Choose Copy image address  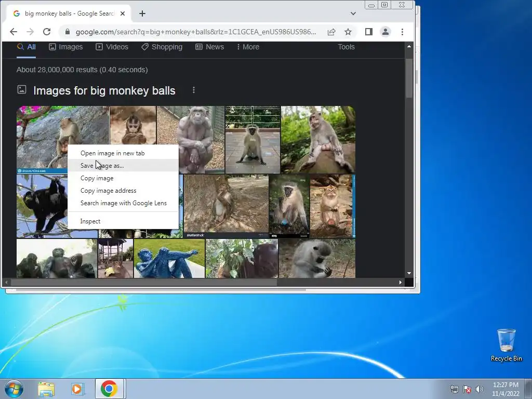click(x=123, y=191)
